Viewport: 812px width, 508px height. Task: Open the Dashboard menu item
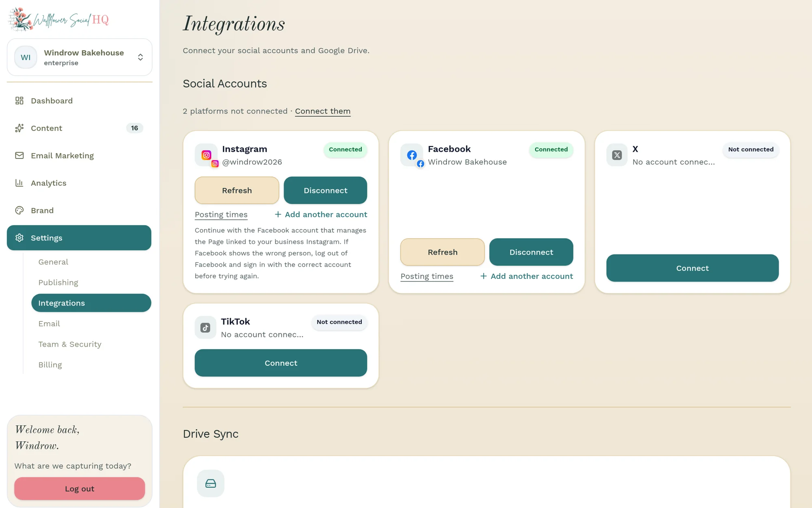[x=79, y=100]
